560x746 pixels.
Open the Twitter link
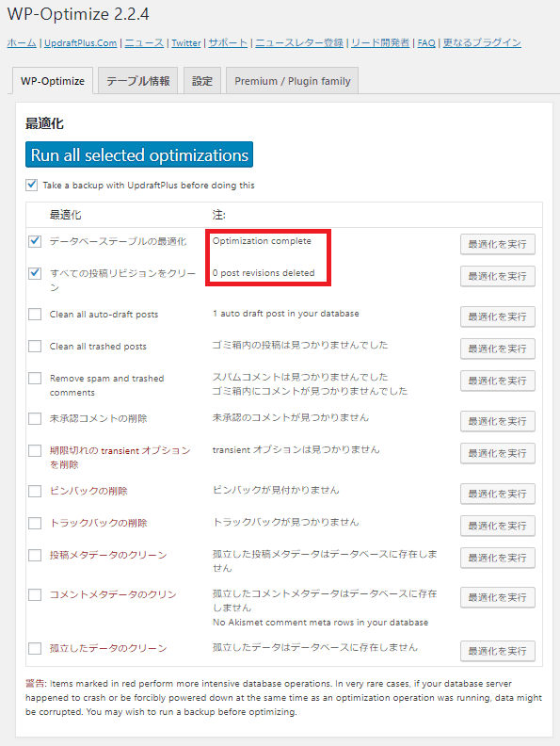pyautogui.click(x=185, y=42)
